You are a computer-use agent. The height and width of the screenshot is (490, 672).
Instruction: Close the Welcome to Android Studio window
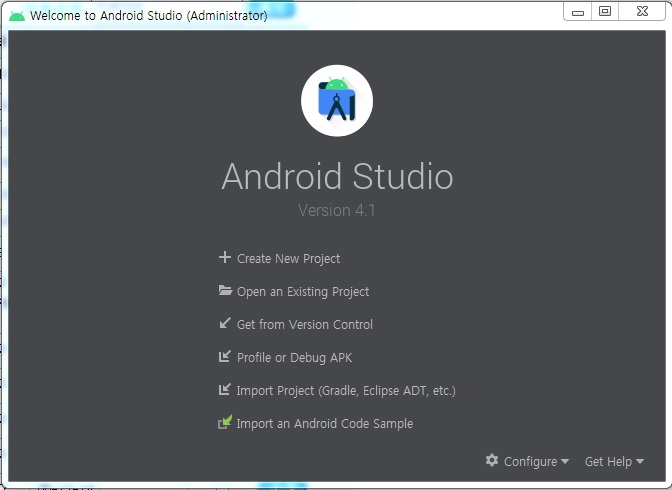pos(642,11)
